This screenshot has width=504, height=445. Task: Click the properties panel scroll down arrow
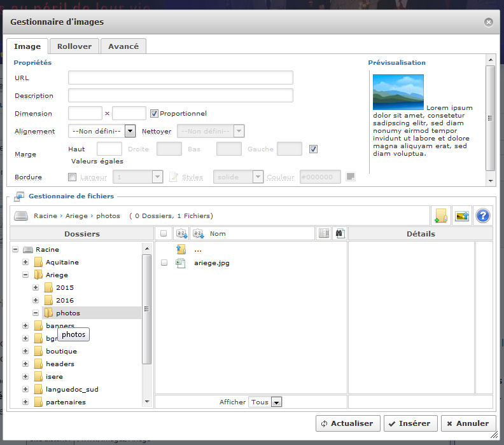point(491,181)
